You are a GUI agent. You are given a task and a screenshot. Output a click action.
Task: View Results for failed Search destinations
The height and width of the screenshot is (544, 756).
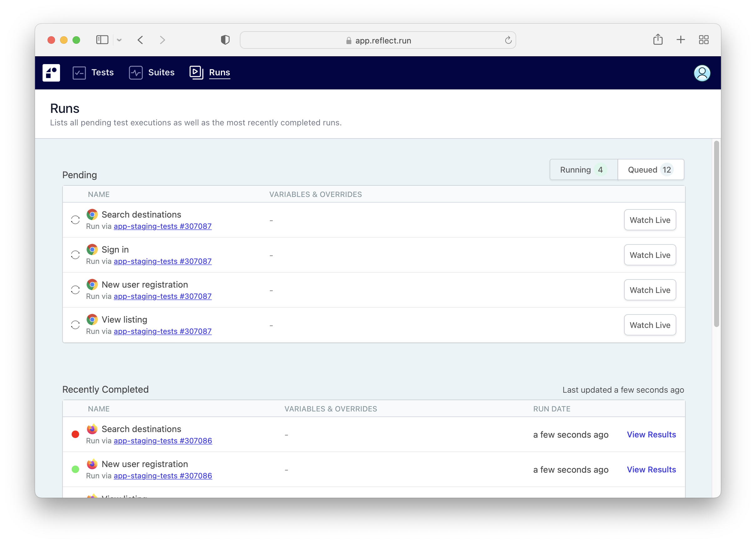coord(651,434)
